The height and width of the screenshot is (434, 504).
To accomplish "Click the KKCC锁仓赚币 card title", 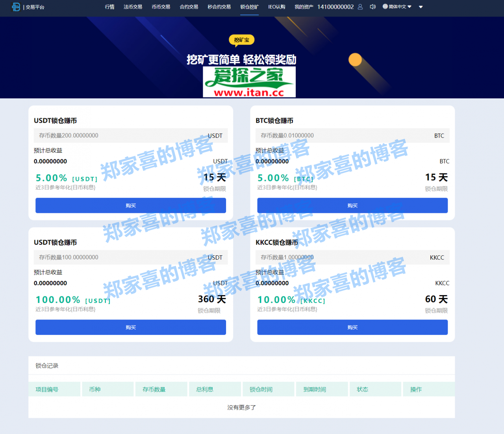I will pyautogui.click(x=277, y=243).
